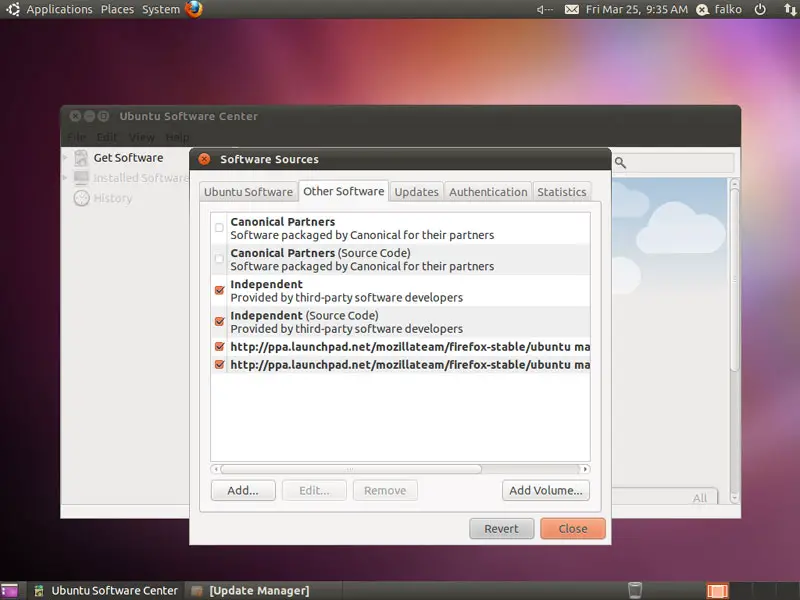Select History in Software Center sidebar
Image resolution: width=800 pixels, height=600 pixels.
112,198
